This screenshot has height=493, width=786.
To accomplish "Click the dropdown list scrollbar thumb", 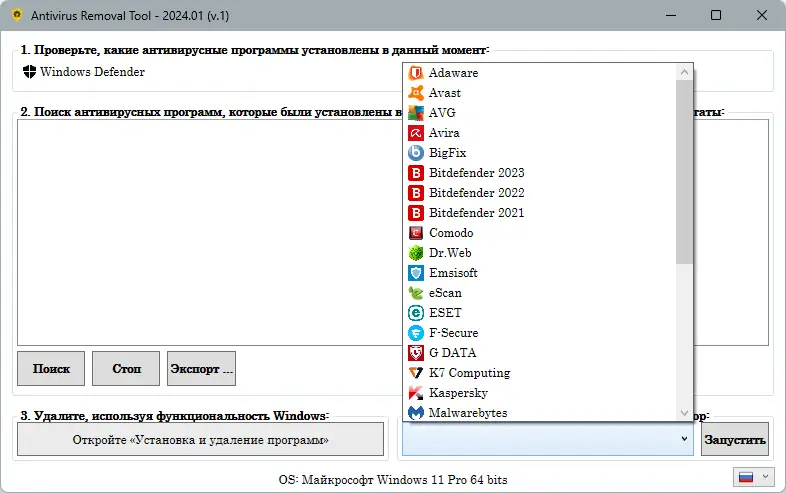I will pyautogui.click(x=684, y=172).
